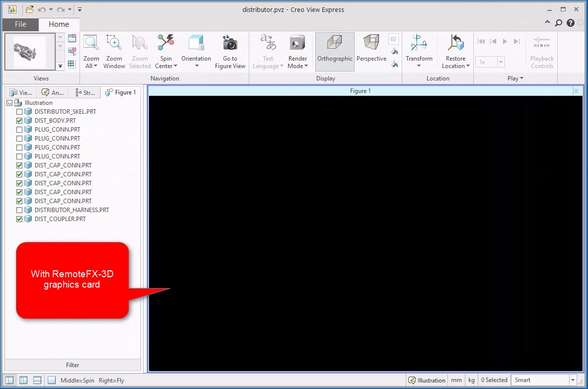The width and height of the screenshot is (588, 389).
Task: Uncheck the DIST_BODY.PRT checkbox
Action: [x=19, y=121]
